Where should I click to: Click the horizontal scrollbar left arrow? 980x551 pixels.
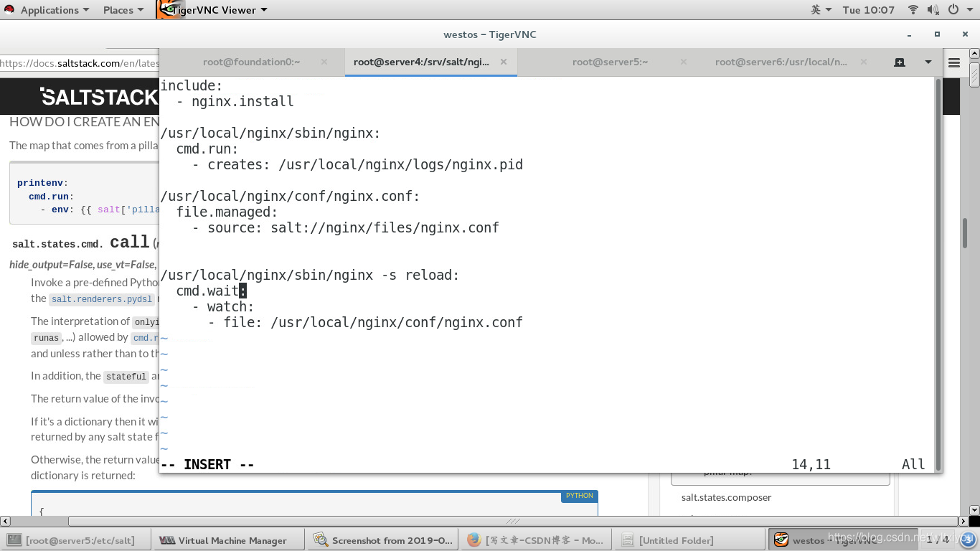5,521
